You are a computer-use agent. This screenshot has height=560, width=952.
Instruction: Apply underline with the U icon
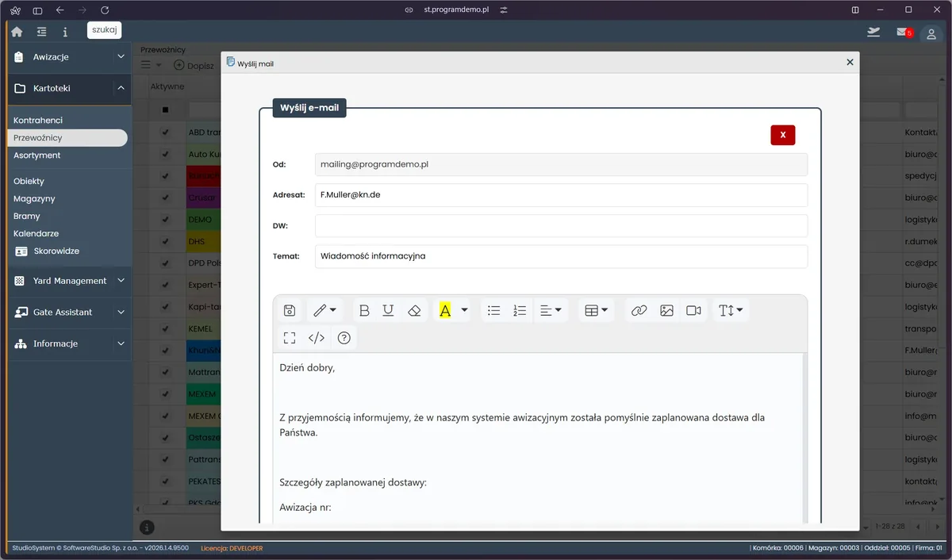[x=388, y=310]
